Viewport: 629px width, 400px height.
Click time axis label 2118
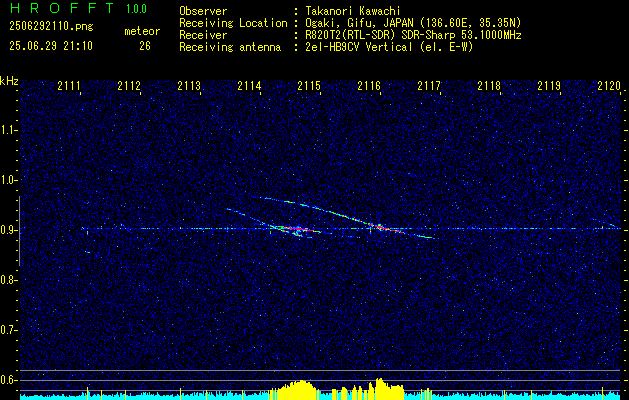click(x=489, y=86)
